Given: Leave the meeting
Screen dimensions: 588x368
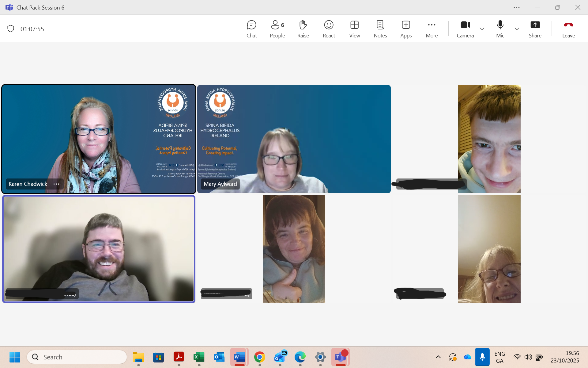Looking at the screenshot, I should tap(568, 29).
